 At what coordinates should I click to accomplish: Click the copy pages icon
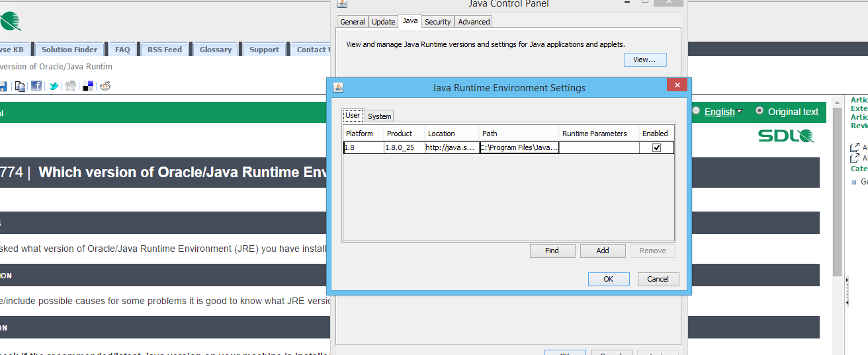click(20, 86)
